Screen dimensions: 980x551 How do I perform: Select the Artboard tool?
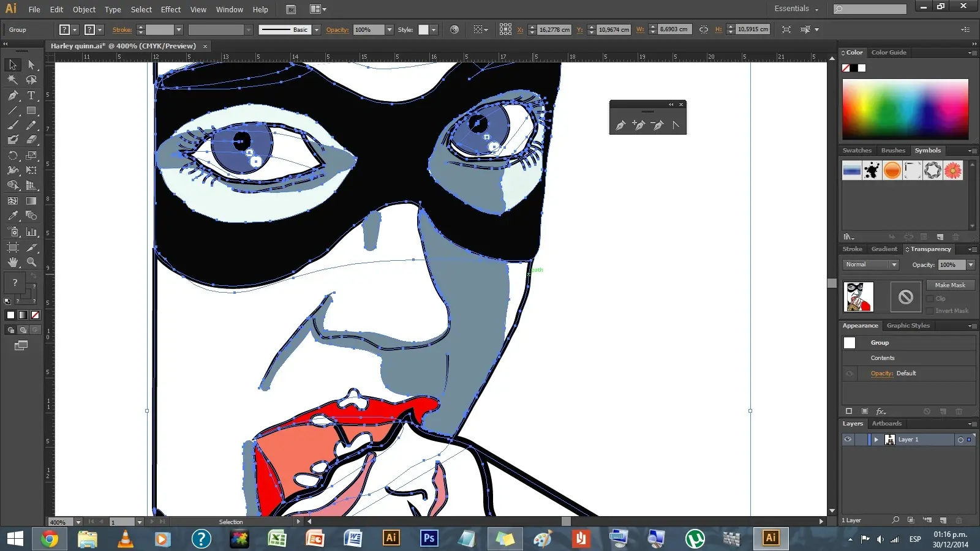[12, 247]
